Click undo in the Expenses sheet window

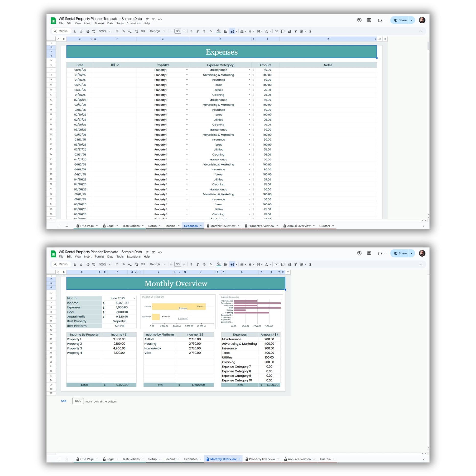(x=75, y=31)
